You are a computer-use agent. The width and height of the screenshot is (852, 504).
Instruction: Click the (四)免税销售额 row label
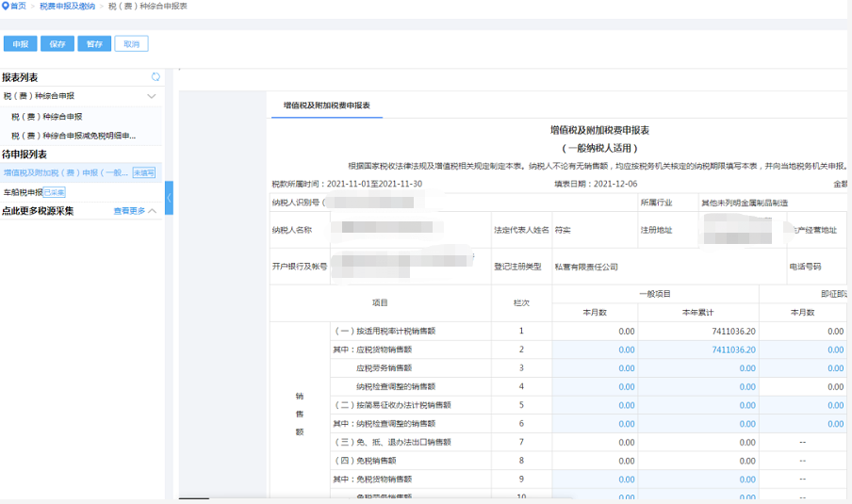point(365,461)
